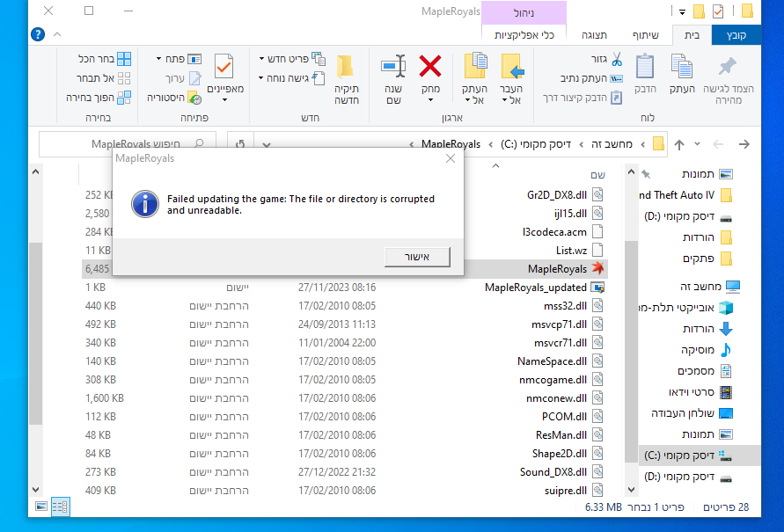Open 3D Objects in the sidebar

click(685, 308)
